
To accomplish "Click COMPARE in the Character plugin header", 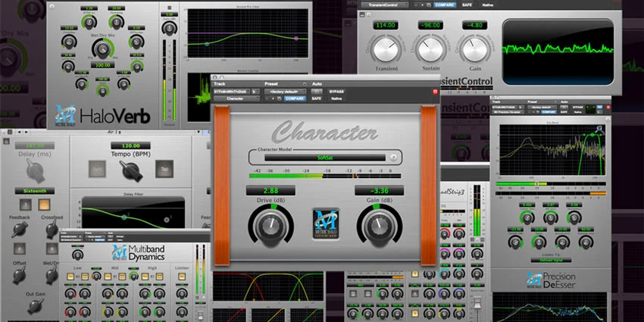I will (295, 98).
